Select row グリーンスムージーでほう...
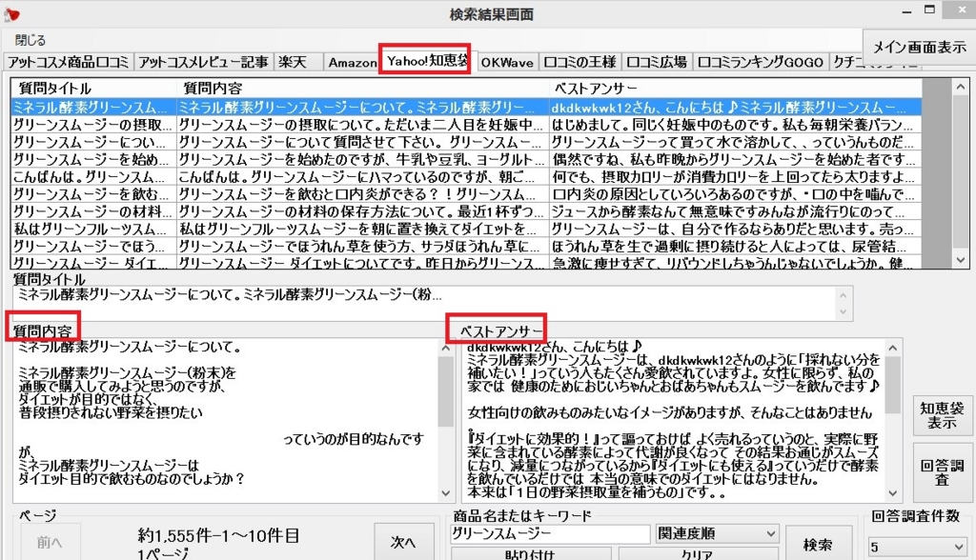Screen dimensions: 976x560 click(x=466, y=247)
